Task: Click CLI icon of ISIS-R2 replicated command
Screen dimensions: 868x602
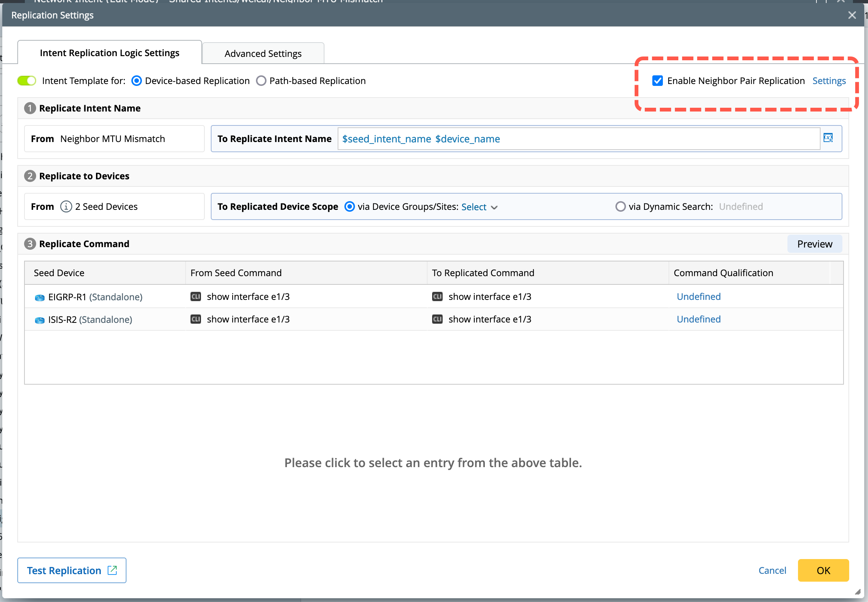Action: coord(437,319)
